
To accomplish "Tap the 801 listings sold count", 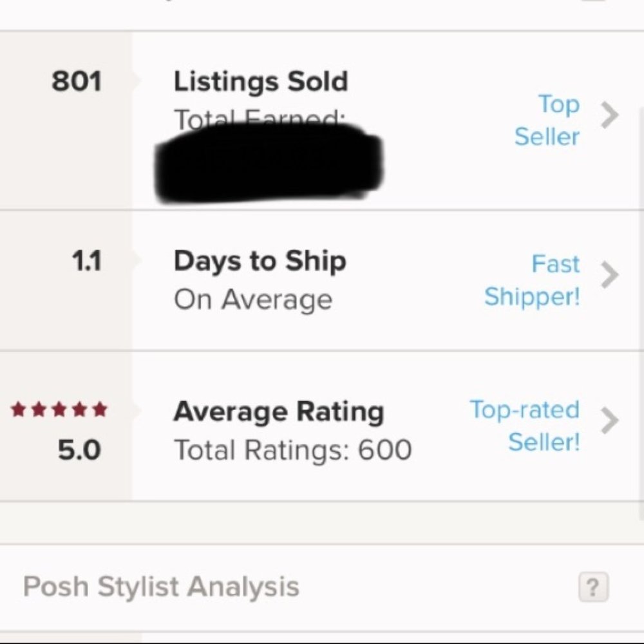I will (x=77, y=81).
